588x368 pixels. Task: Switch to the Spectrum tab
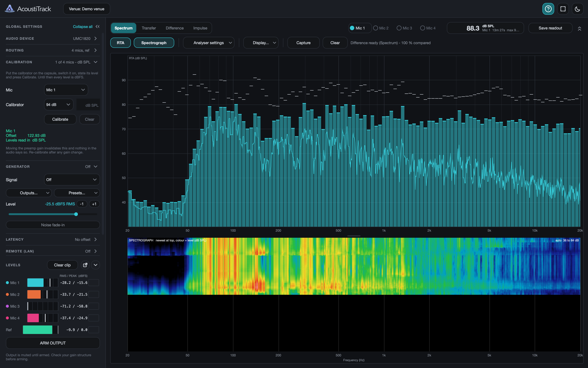123,28
